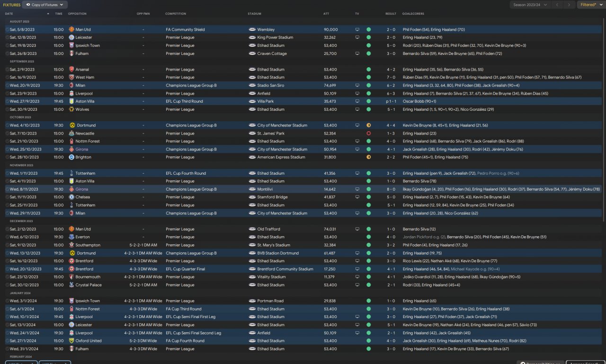
Task: Click the Arsenal club badge
Action: pyautogui.click(x=71, y=70)
